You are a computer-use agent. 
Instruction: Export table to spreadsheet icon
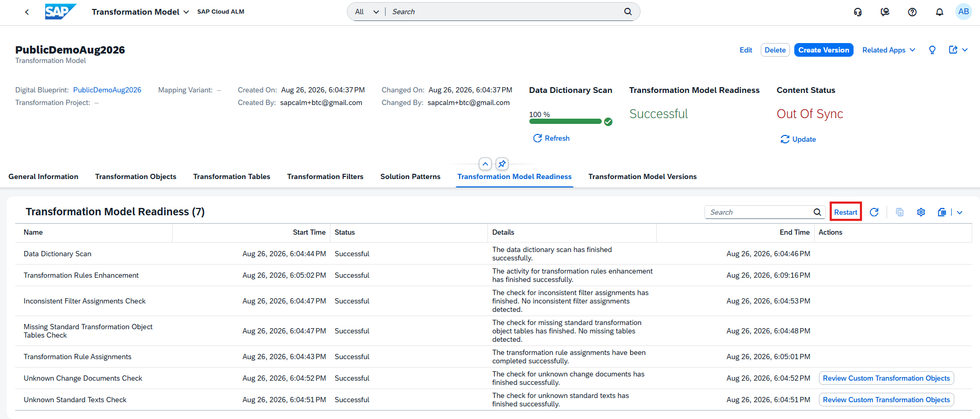(x=942, y=212)
